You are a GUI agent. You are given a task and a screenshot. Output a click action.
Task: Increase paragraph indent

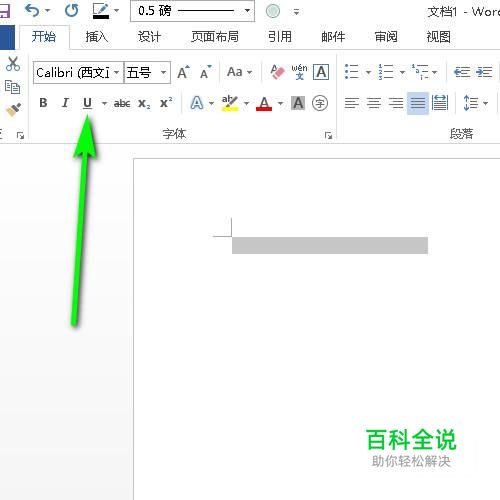coord(484,72)
